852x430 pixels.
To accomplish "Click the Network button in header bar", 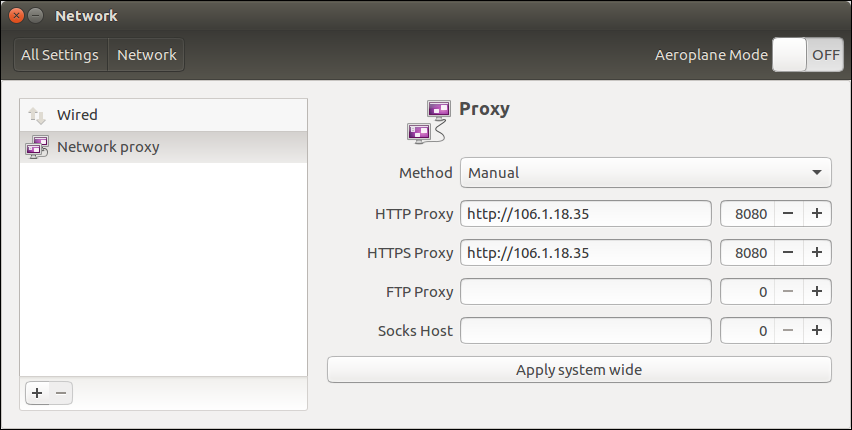I will (x=146, y=55).
